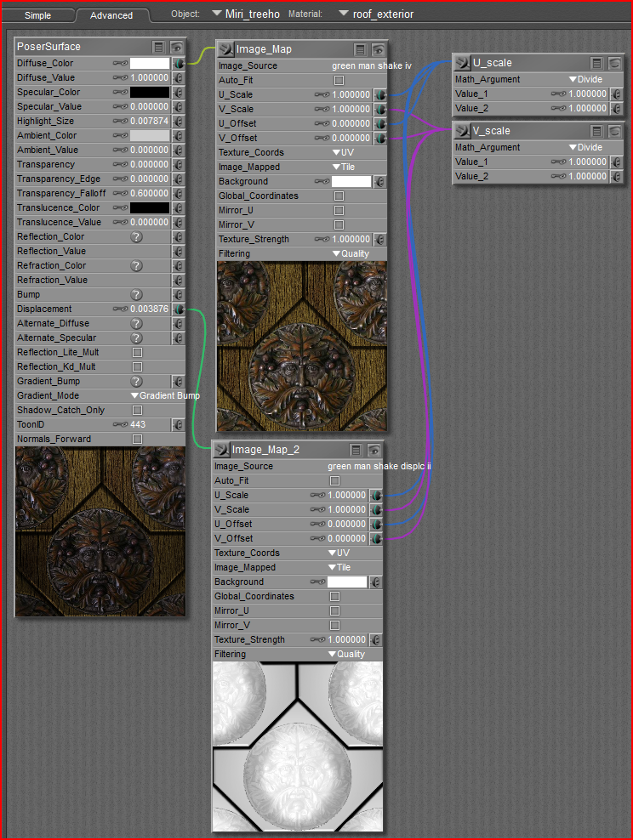This screenshot has height=840, width=633.
Task: Open the Material dropdown roof_exterior
Action: click(x=377, y=14)
